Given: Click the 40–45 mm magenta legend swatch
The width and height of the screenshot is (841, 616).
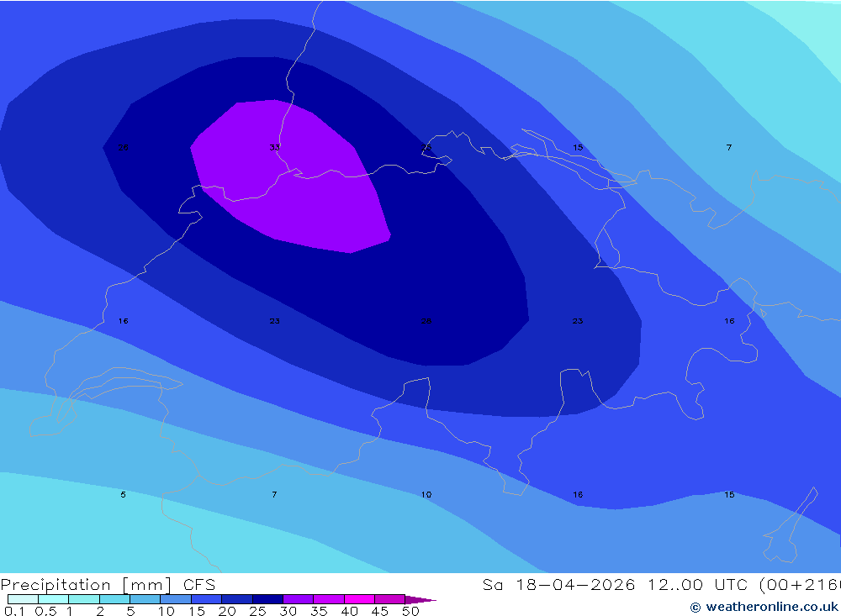Looking at the screenshot, I should point(359,599).
